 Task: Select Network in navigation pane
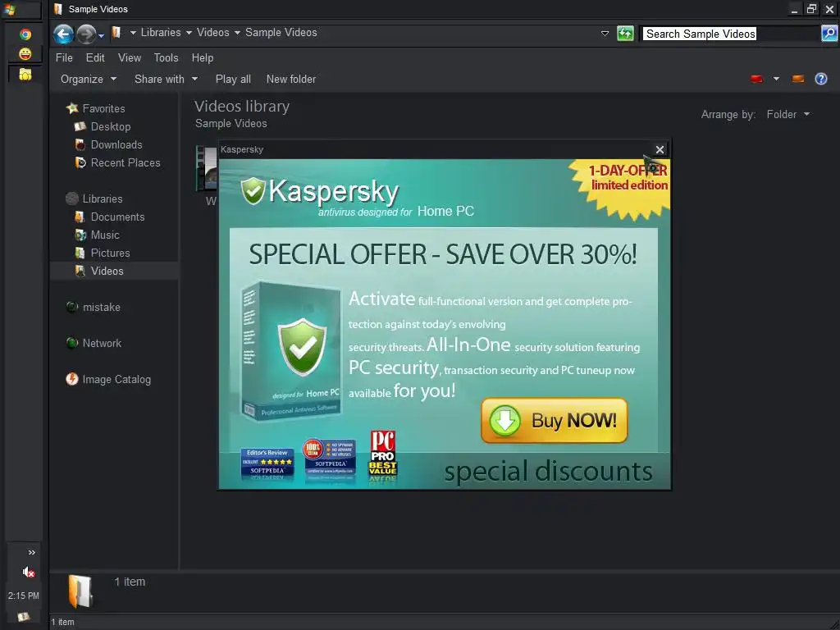point(102,344)
